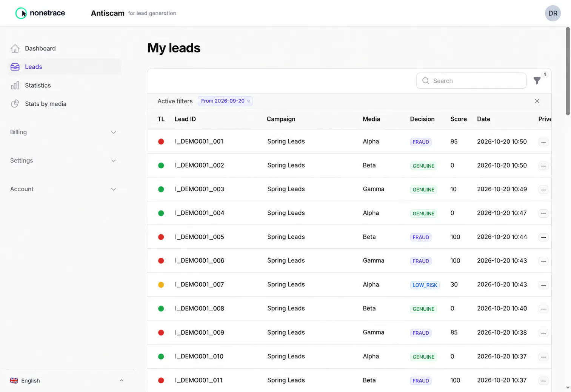Viewport: 571px width, 392px height.
Task: Open the DR user avatar
Action: pos(553,13)
